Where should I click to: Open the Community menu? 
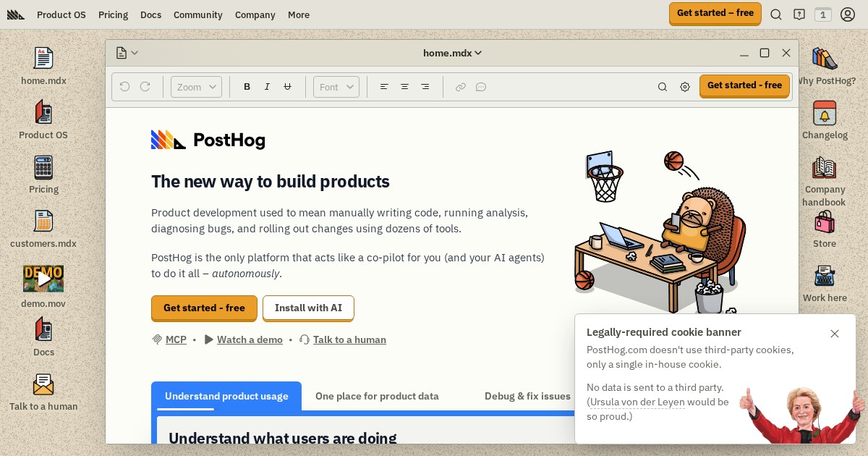tap(198, 14)
